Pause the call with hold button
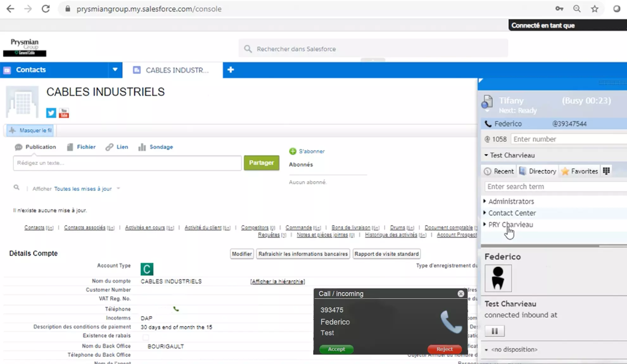Viewport: 627px width, 364px height. coord(495,331)
